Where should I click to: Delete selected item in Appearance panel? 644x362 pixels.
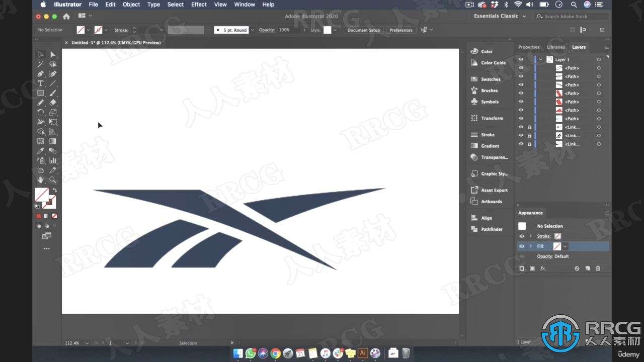click(598, 268)
